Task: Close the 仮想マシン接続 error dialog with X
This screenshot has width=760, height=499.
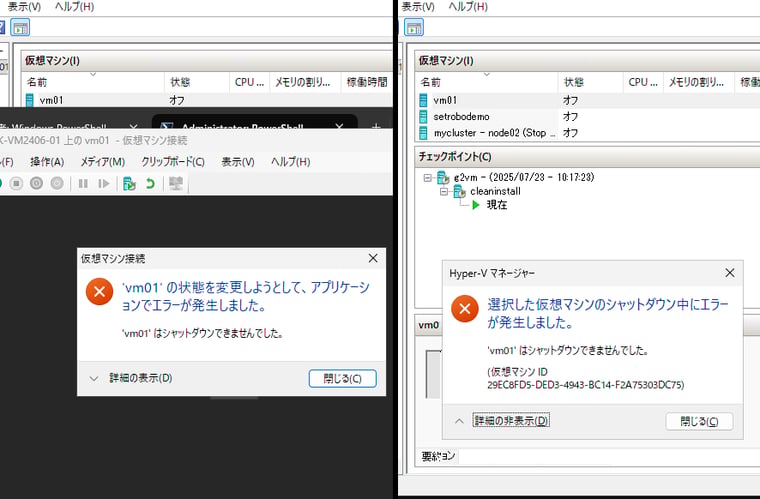Action: (x=373, y=258)
